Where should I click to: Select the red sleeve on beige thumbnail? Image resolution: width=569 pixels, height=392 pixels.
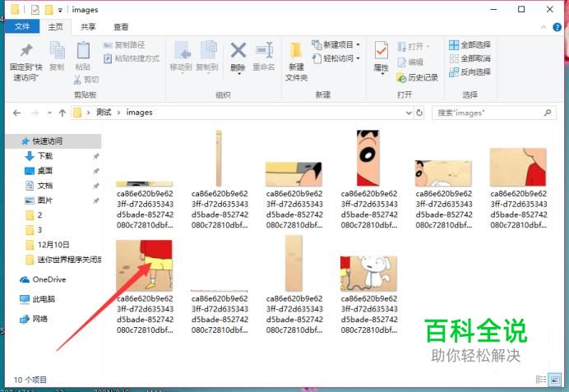pos(518,167)
